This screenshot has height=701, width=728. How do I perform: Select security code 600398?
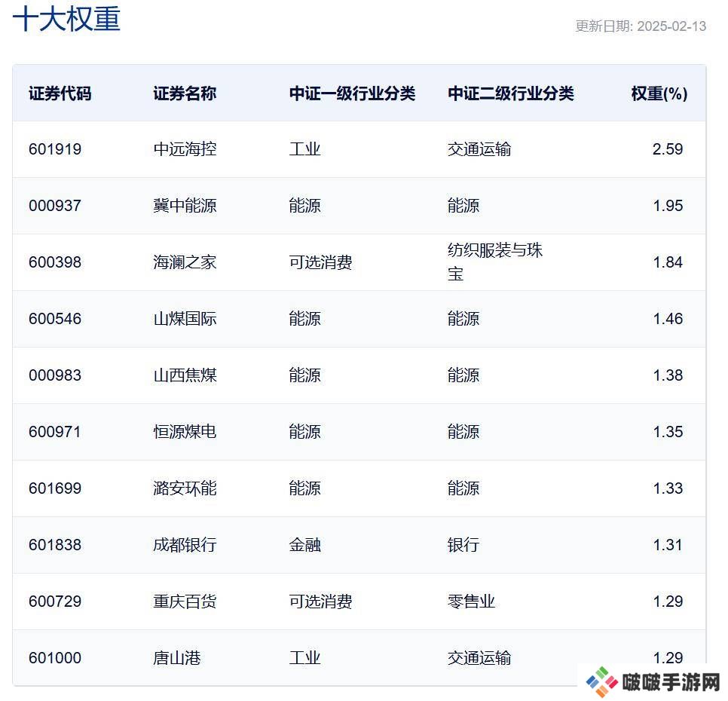click(x=55, y=262)
